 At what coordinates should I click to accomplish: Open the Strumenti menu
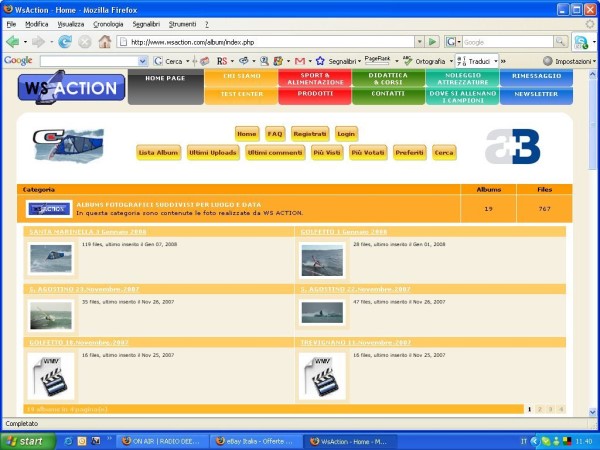(183, 23)
